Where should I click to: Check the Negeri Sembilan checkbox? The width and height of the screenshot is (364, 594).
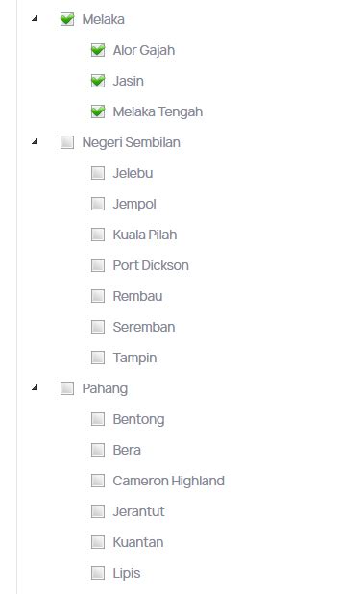coord(67,142)
